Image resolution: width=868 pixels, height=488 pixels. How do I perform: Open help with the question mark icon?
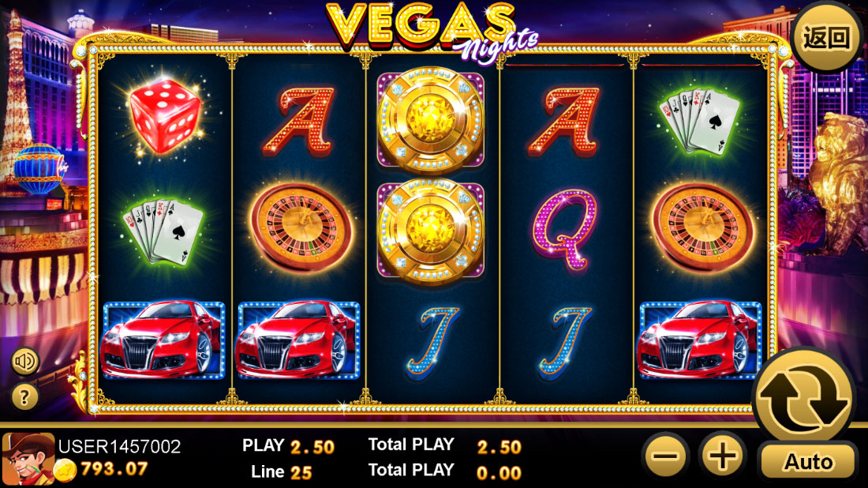click(25, 397)
